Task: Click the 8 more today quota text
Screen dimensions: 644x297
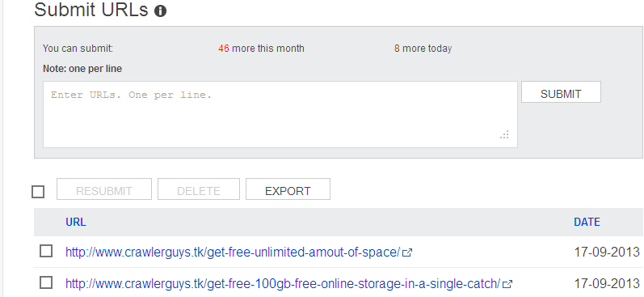Action: coord(423,49)
